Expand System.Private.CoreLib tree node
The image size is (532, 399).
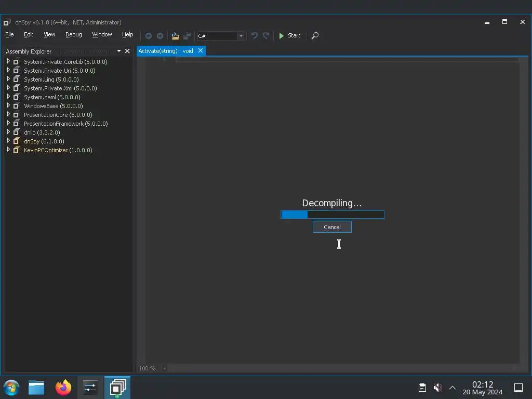click(8, 61)
